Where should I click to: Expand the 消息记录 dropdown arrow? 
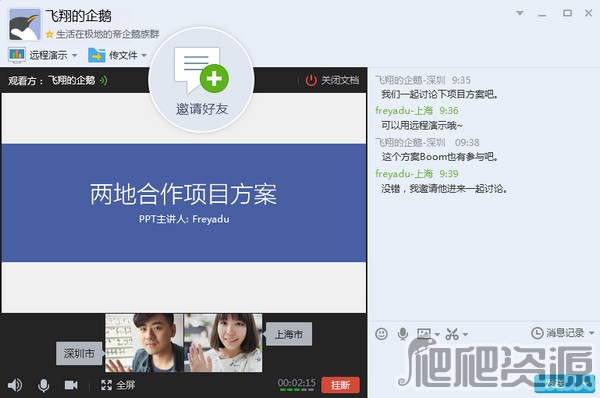[591, 333]
